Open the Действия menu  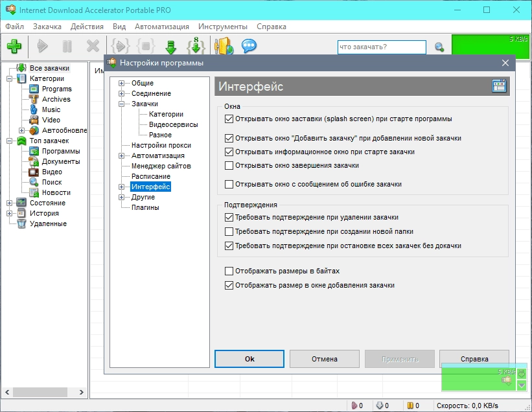87,27
